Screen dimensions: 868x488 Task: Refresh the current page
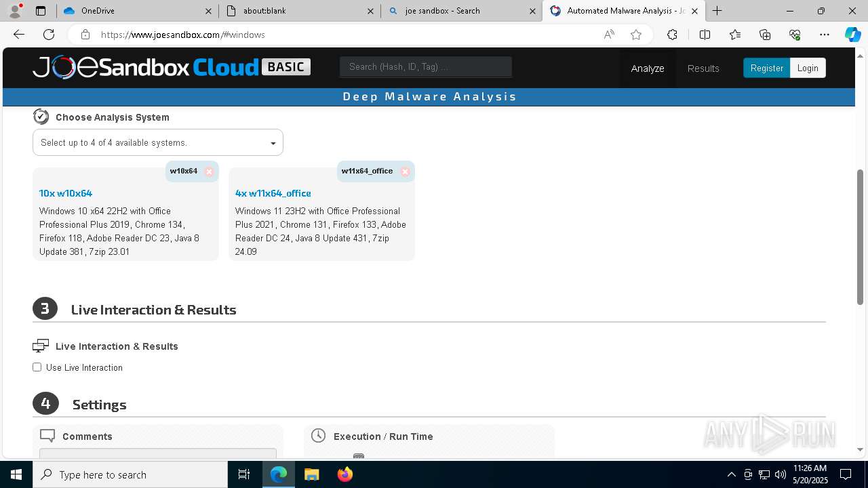point(49,35)
